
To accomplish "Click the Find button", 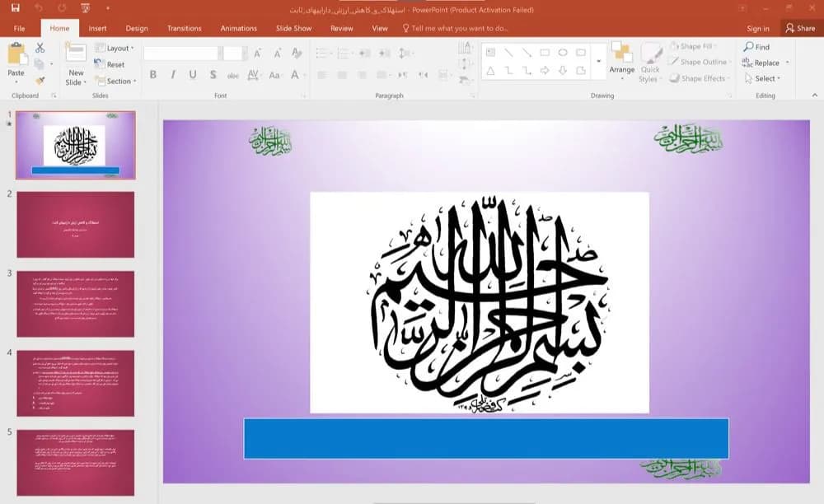I will point(756,47).
